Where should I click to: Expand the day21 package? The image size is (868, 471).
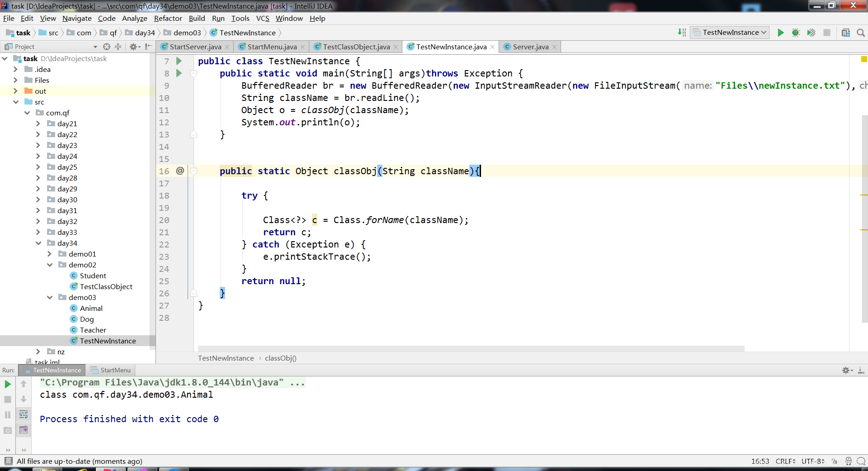(x=38, y=124)
